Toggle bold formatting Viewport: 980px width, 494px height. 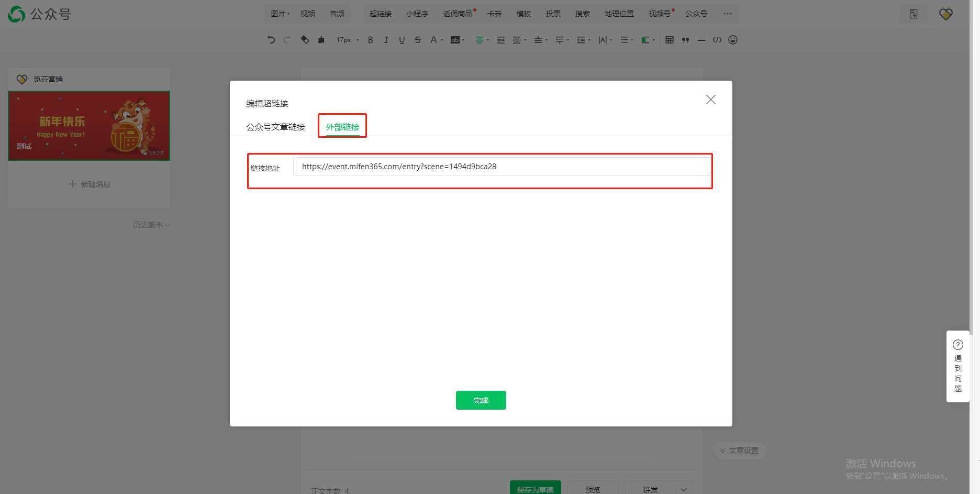(370, 40)
